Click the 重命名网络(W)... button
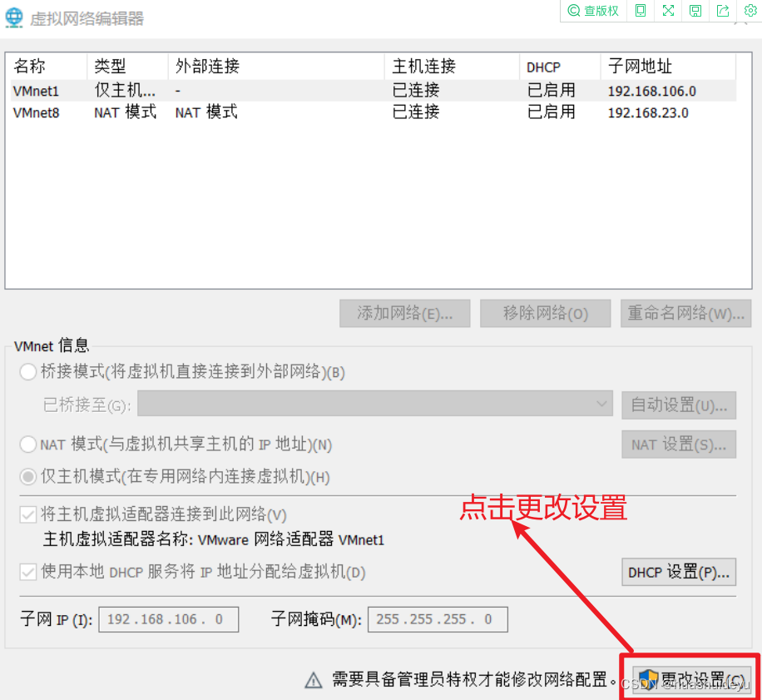 click(x=685, y=314)
